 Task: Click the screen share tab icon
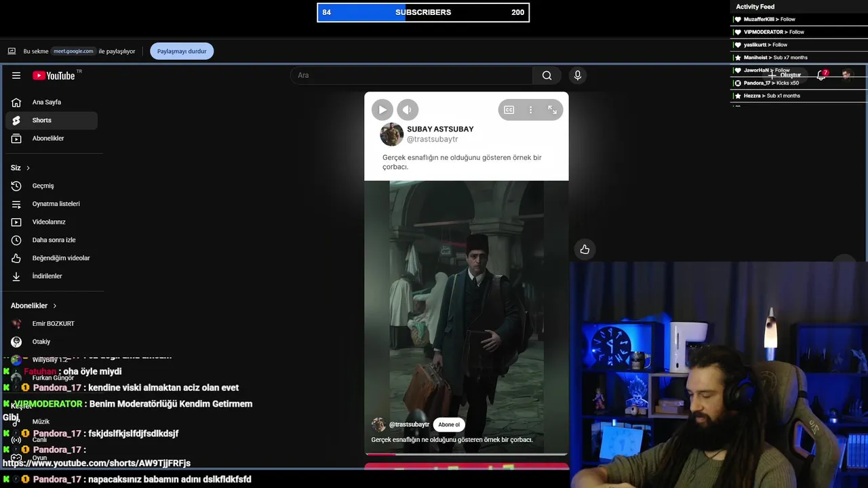[12, 51]
